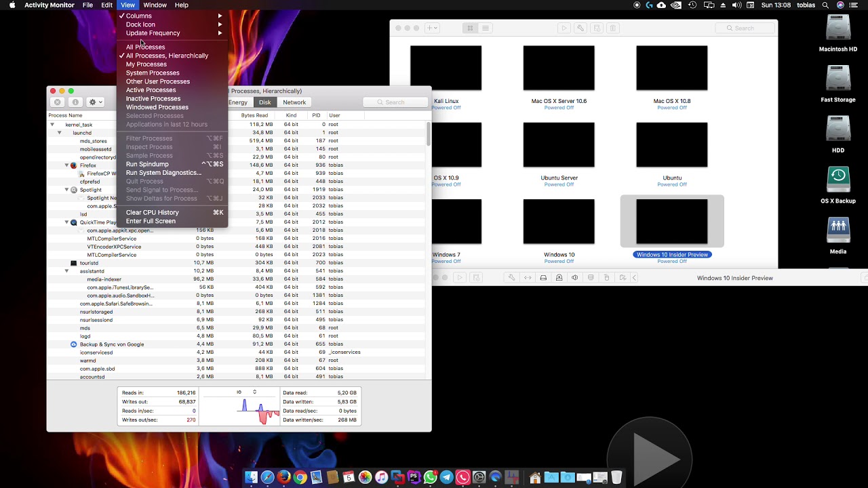Click the hard disk icon in Windows 10 Insider Preview toolbar
868x488 pixels.
(x=543, y=278)
